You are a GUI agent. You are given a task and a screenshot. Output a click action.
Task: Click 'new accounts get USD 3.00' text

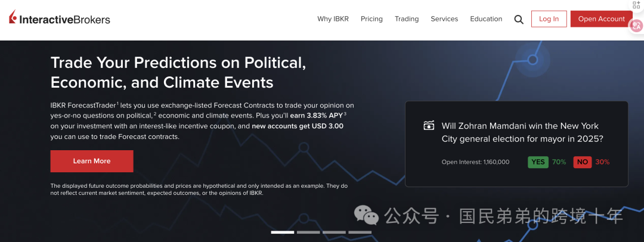[298, 126]
